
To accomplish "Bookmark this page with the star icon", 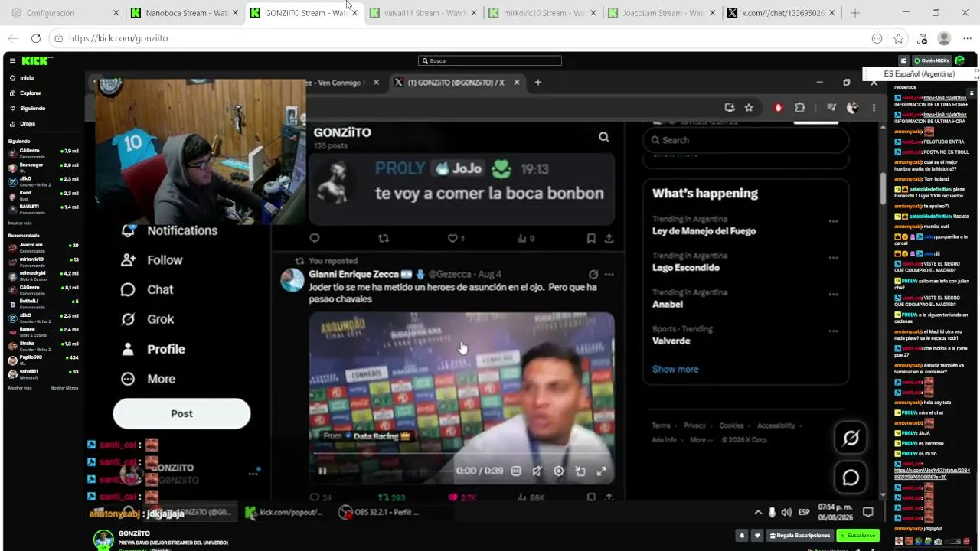I will pyautogui.click(x=899, y=38).
